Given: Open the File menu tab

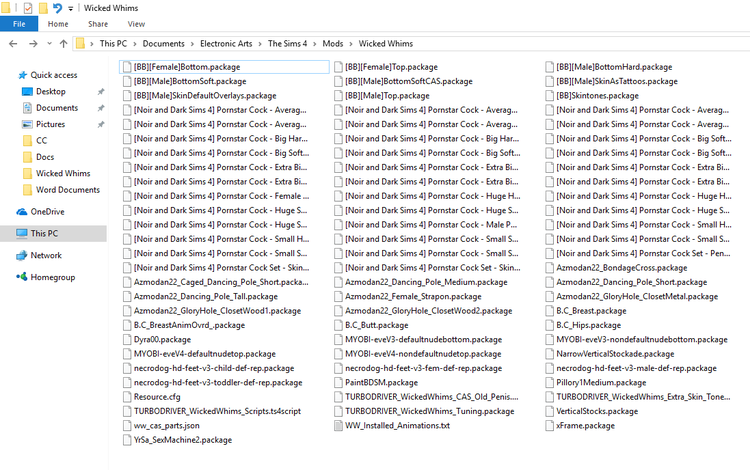Looking at the screenshot, I should coord(19,24).
